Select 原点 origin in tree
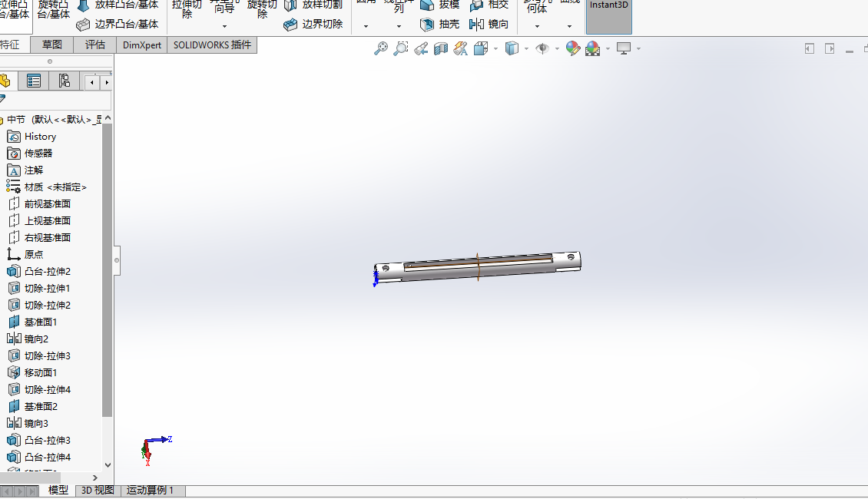The width and height of the screenshot is (868, 499). [25, 254]
